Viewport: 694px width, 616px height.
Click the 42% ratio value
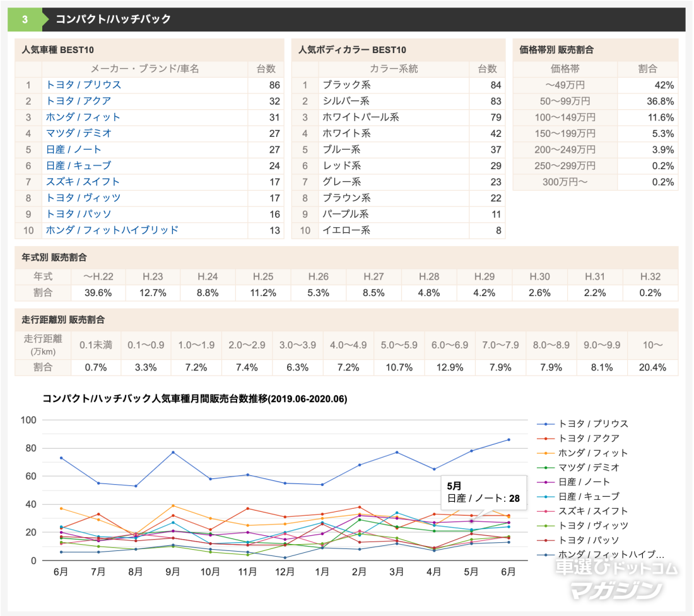[664, 85]
